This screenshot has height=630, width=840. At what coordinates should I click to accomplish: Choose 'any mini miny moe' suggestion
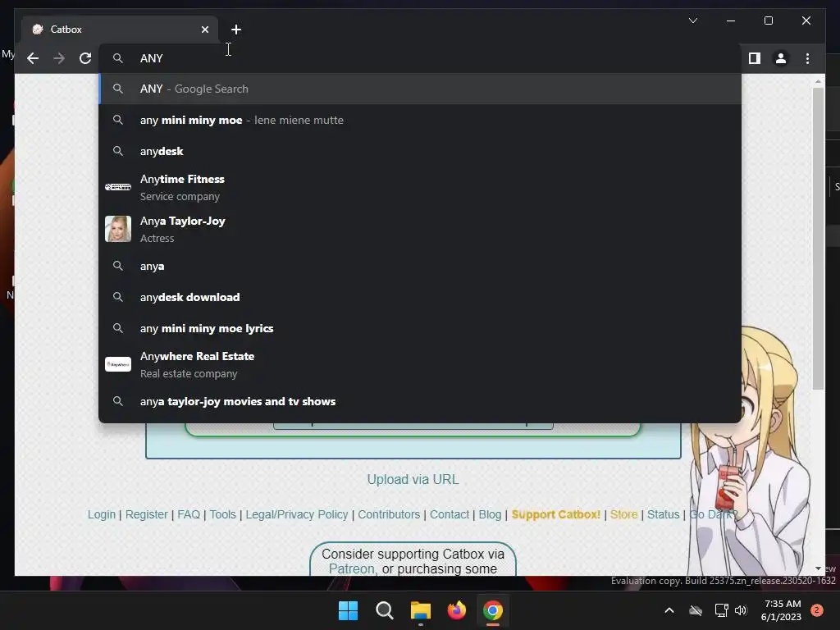tap(420, 120)
